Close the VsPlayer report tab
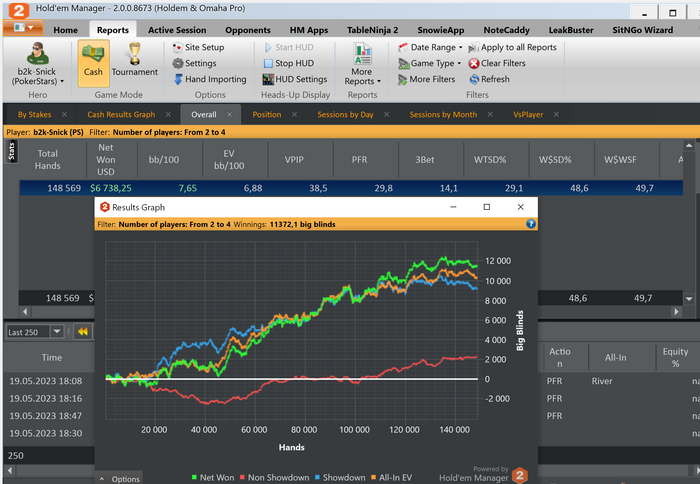Screen dimensions: 700x484 click(556, 115)
